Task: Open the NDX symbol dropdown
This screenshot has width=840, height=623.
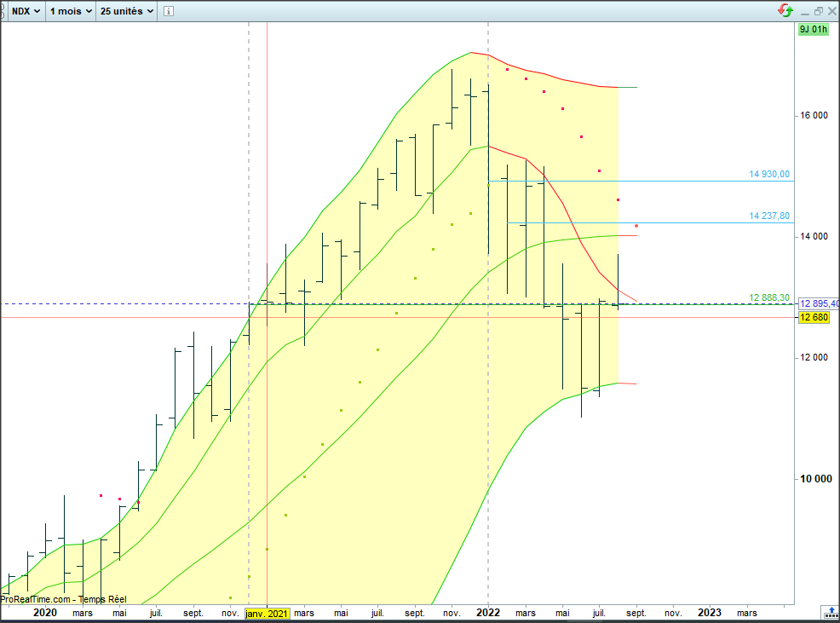Action: pos(26,11)
